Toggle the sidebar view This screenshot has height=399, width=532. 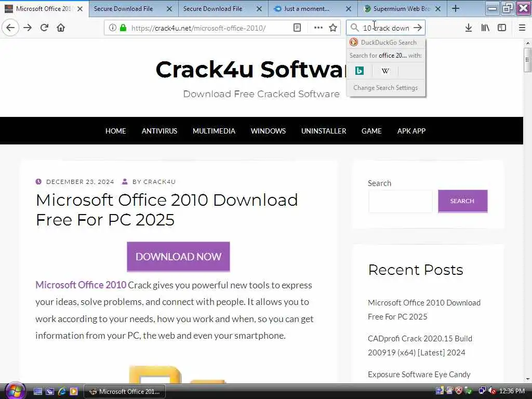502,28
